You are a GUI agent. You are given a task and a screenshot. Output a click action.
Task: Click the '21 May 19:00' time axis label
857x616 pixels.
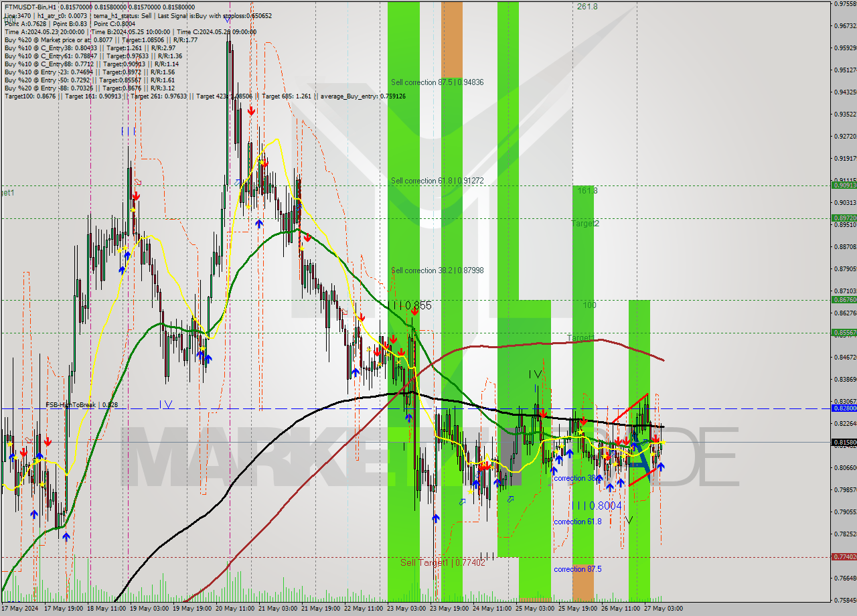pos(321,609)
